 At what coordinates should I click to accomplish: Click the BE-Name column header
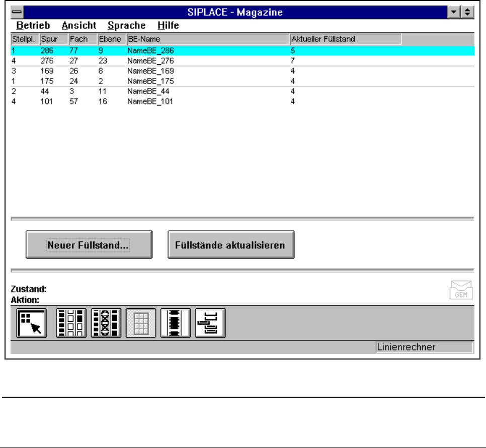click(207, 39)
